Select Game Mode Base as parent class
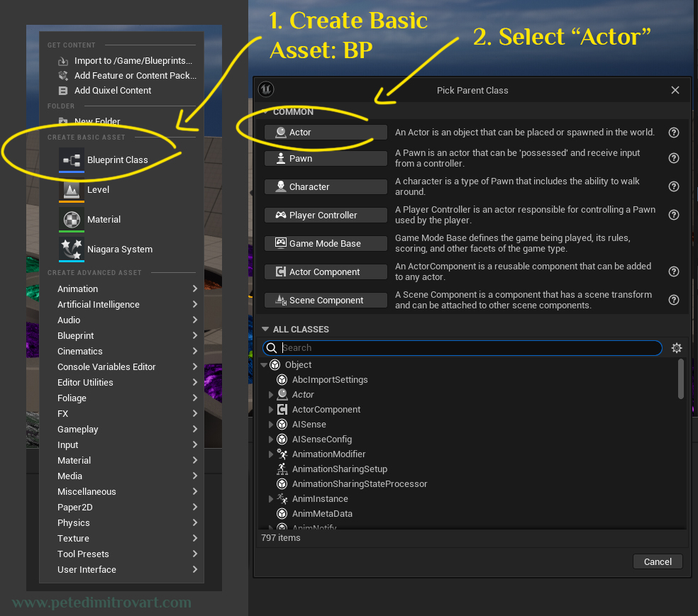Image resolution: width=698 pixels, height=616 pixels. coord(326,243)
